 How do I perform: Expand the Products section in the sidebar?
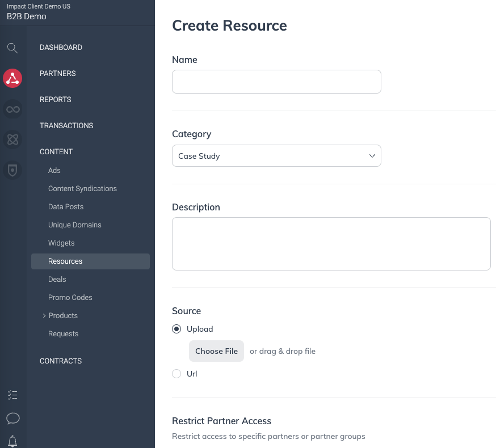coord(45,315)
